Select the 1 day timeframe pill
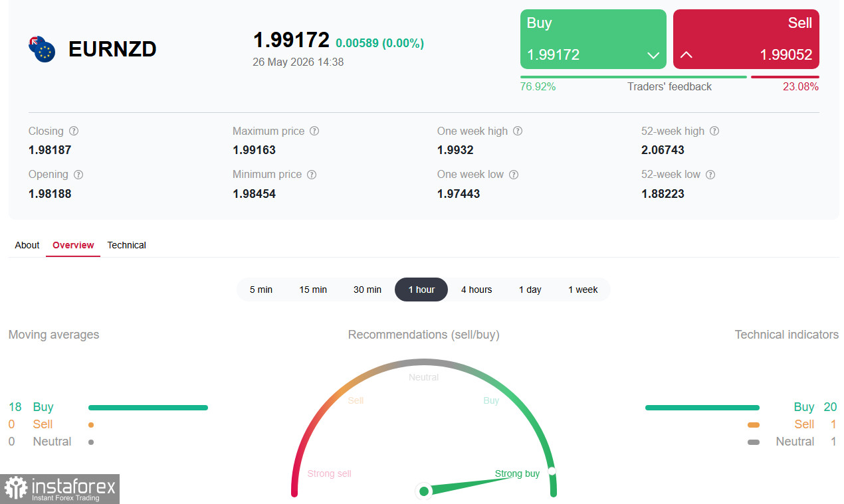 coord(530,290)
